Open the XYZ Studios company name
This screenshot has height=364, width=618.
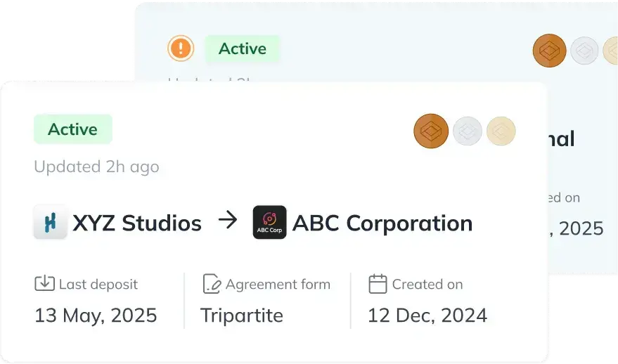pyautogui.click(x=137, y=223)
